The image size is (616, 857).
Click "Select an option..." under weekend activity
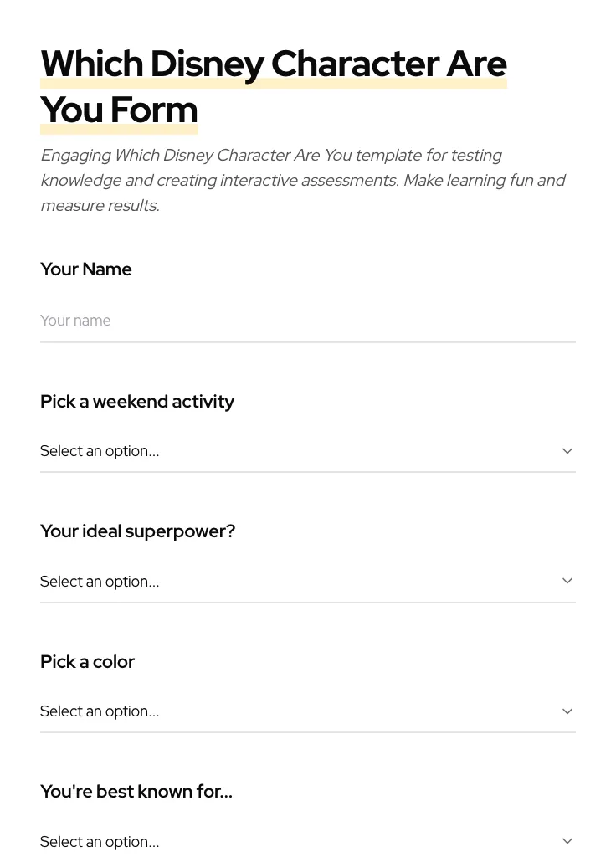click(x=100, y=451)
